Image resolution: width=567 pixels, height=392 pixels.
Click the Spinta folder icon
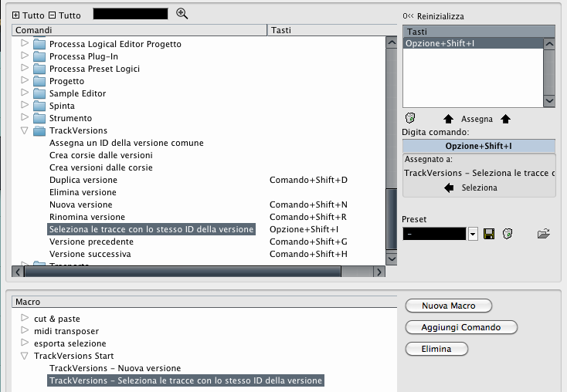[39, 106]
